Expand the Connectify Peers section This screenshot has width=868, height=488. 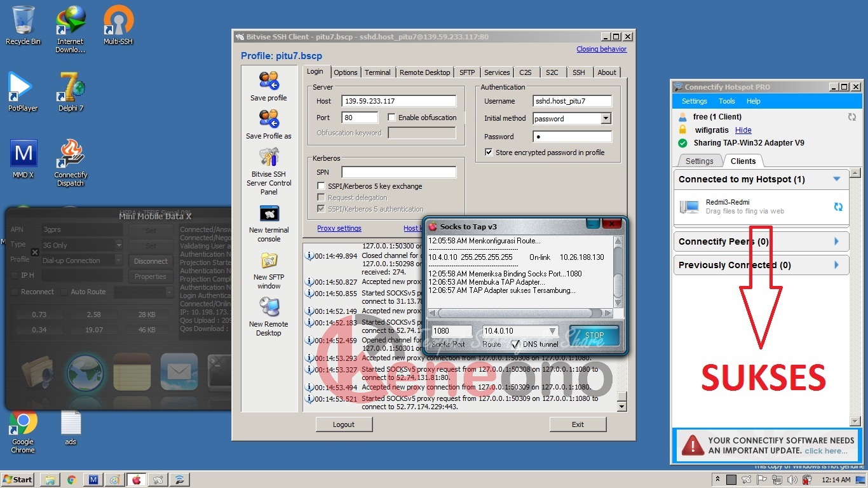pos(837,241)
